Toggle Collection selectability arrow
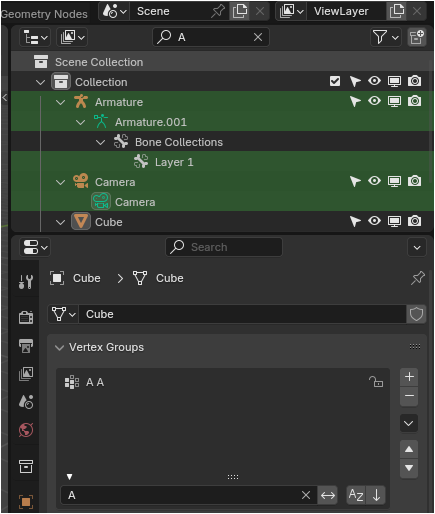 pyautogui.click(x=355, y=81)
